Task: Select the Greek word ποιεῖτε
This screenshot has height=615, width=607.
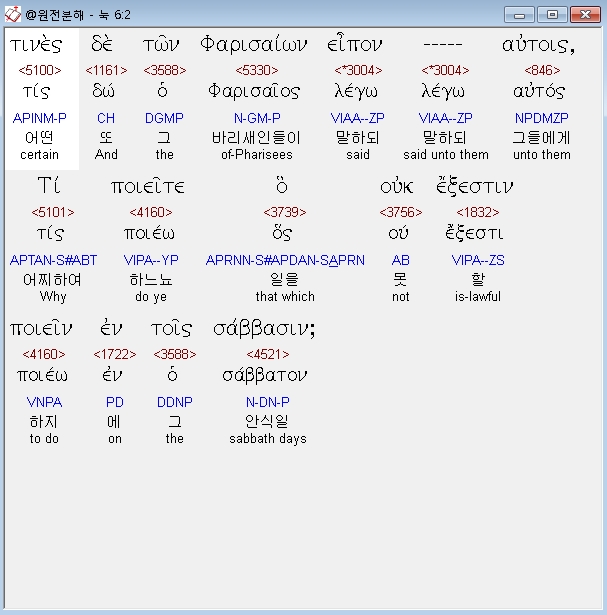Action: coord(147,187)
